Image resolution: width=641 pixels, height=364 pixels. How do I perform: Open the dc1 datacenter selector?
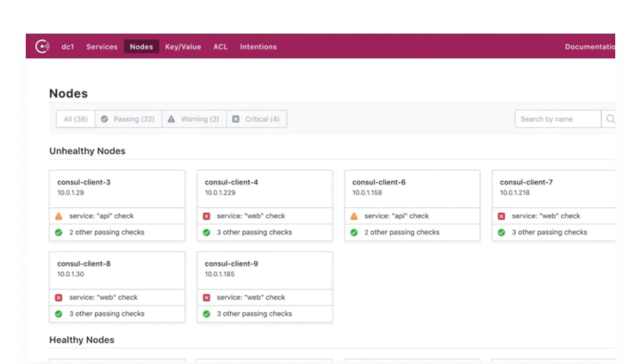point(68,47)
